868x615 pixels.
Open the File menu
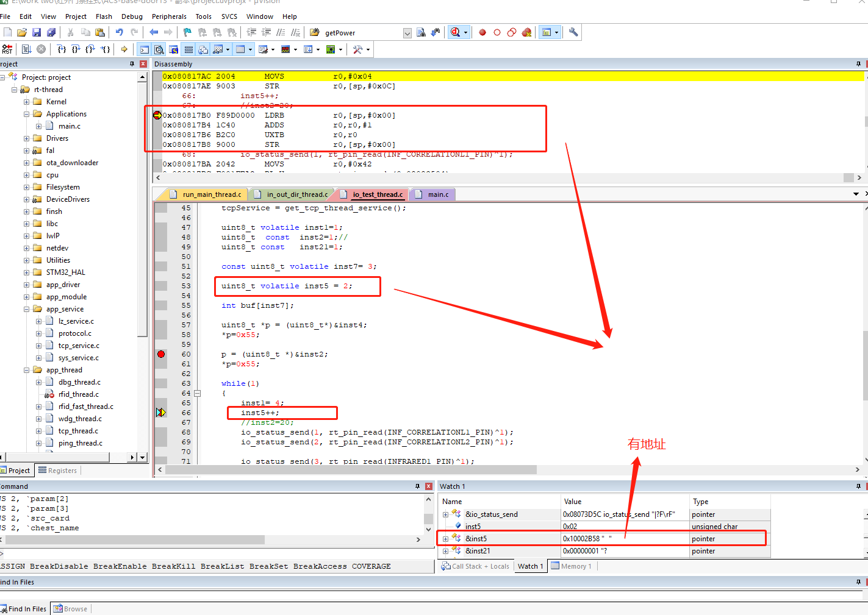tap(5, 16)
